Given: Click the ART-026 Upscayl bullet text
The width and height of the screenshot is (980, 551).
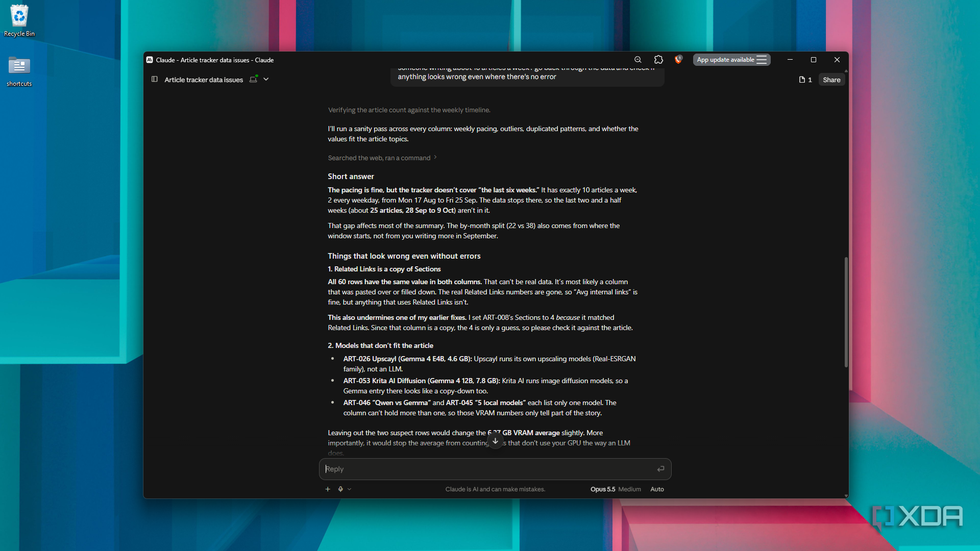Looking at the screenshot, I should pos(489,364).
